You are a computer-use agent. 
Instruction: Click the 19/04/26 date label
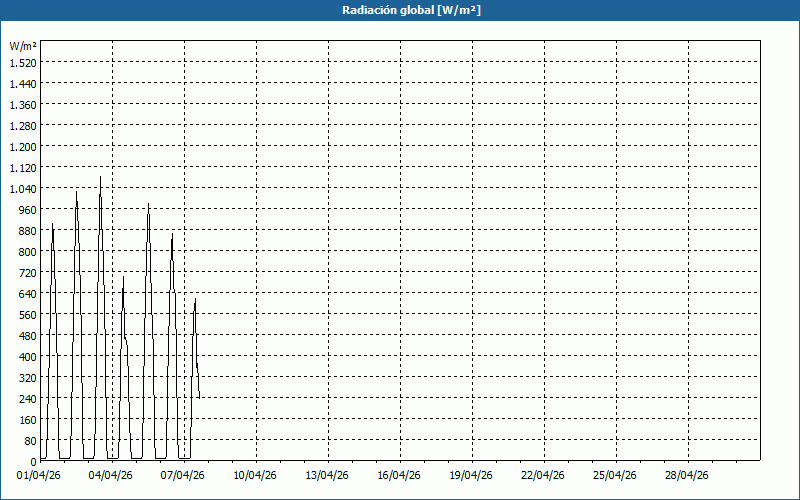(472, 475)
